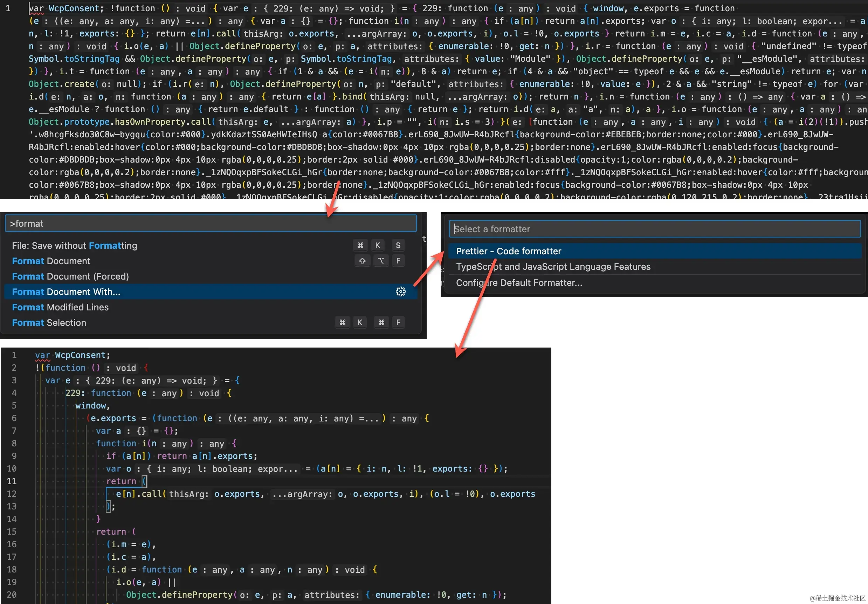Image resolution: width=868 pixels, height=604 pixels.
Task: Open Configure Default Formatter... option
Action: (519, 283)
